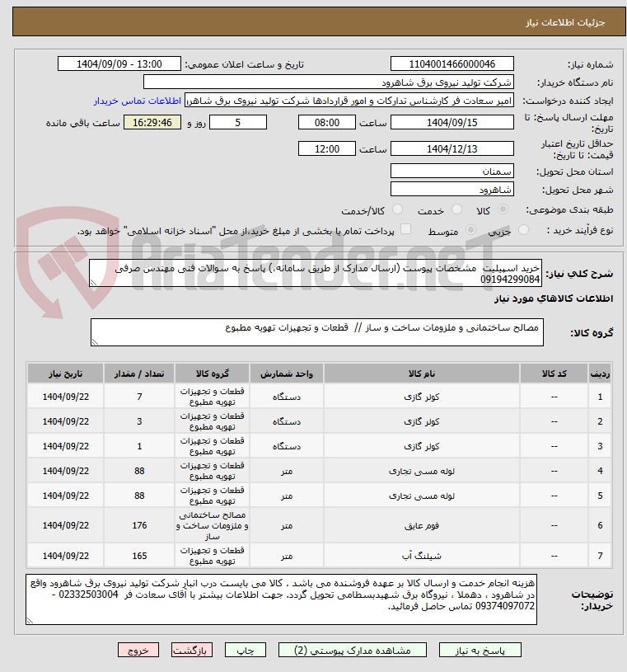
Task: Click quantity 165 in the table
Action: click(139, 556)
